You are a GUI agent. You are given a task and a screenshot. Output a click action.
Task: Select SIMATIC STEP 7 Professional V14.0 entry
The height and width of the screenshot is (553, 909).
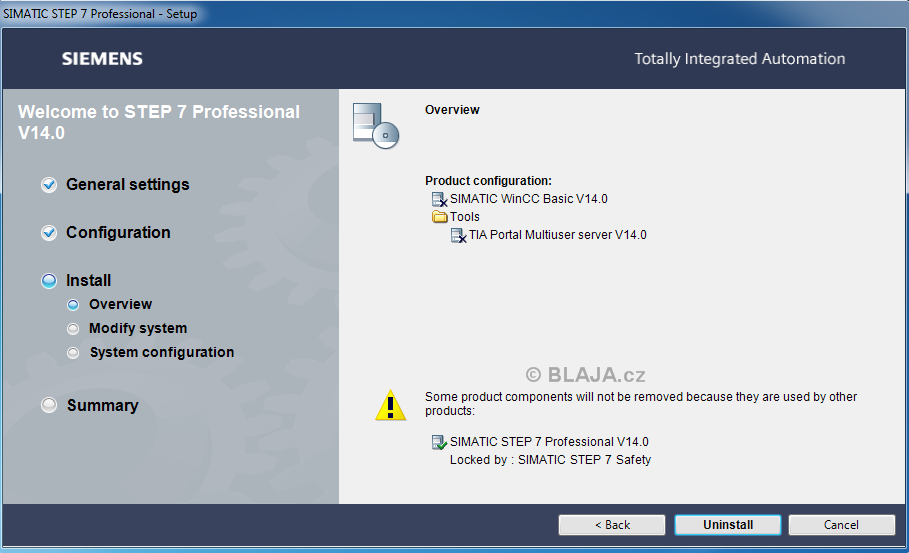549,442
